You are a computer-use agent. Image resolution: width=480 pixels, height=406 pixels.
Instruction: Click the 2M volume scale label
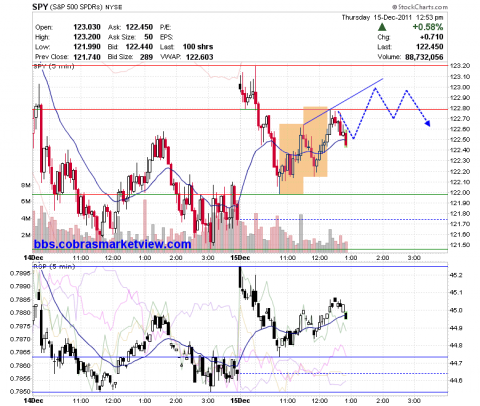point(26,235)
